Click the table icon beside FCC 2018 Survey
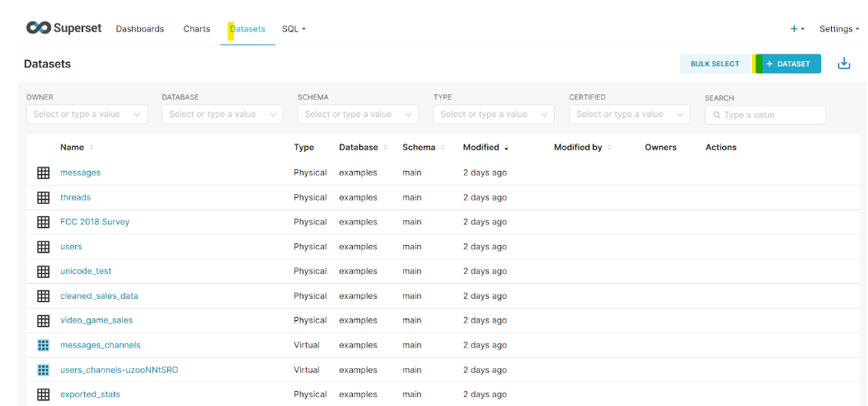The width and height of the screenshot is (868, 406). [x=44, y=222]
